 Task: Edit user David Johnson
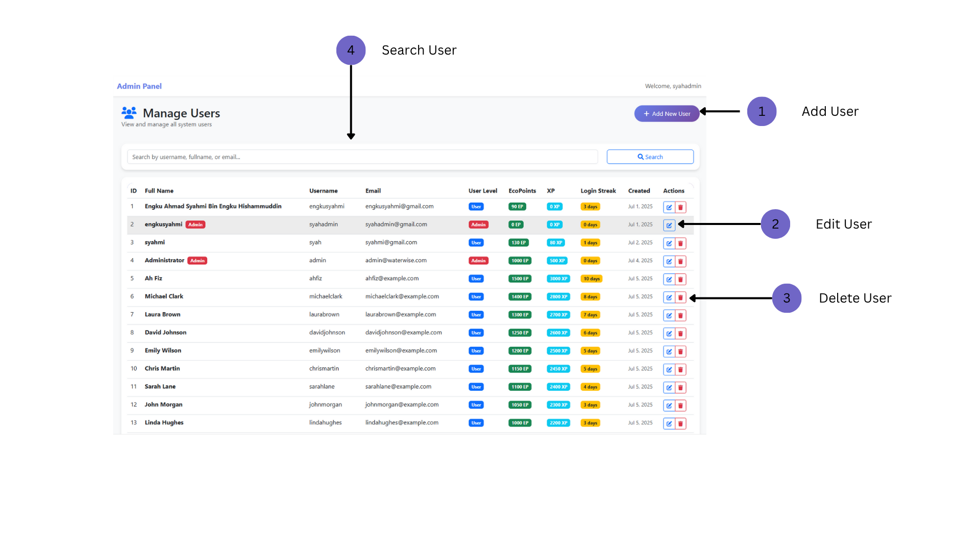pyautogui.click(x=669, y=333)
